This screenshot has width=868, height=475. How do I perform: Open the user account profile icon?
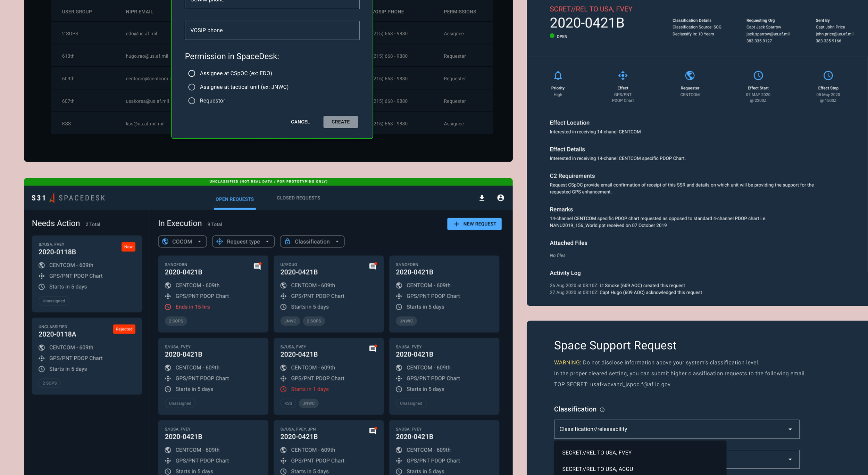click(500, 198)
